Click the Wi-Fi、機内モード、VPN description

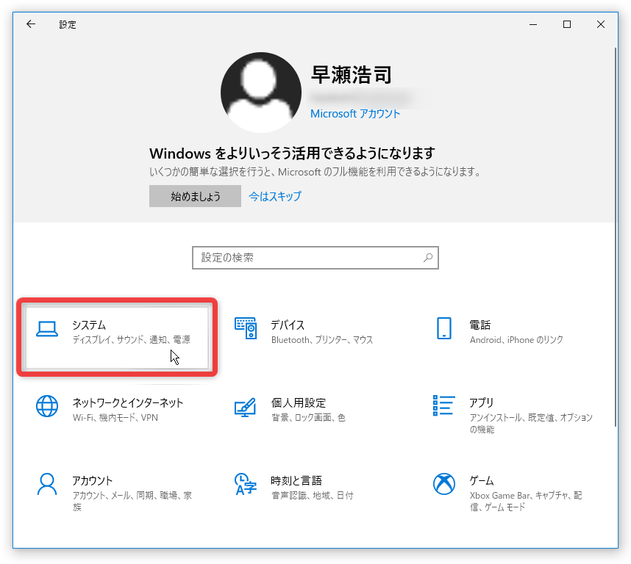pyautogui.click(x=115, y=418)
